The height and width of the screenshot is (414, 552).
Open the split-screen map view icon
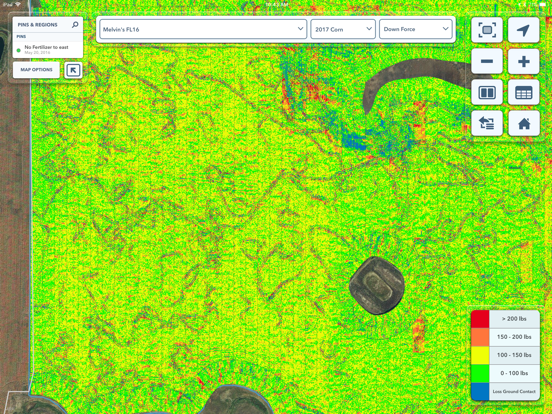[x=487, y=93]
